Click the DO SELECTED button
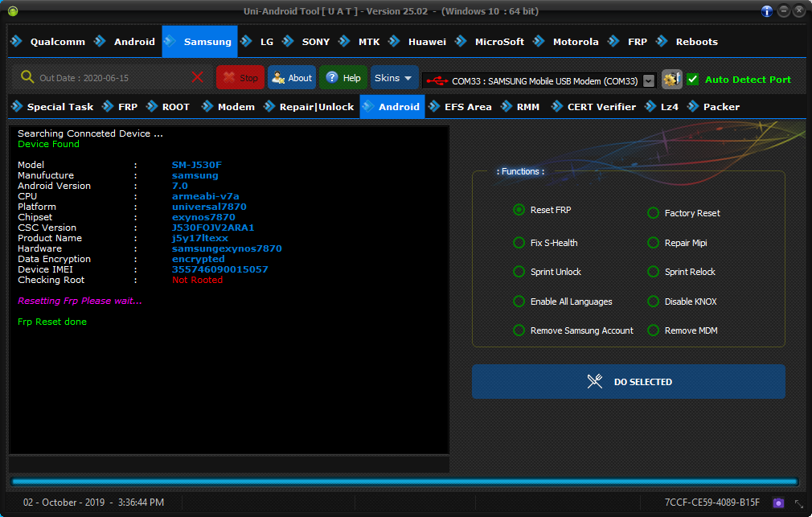 tap(628, 382)
